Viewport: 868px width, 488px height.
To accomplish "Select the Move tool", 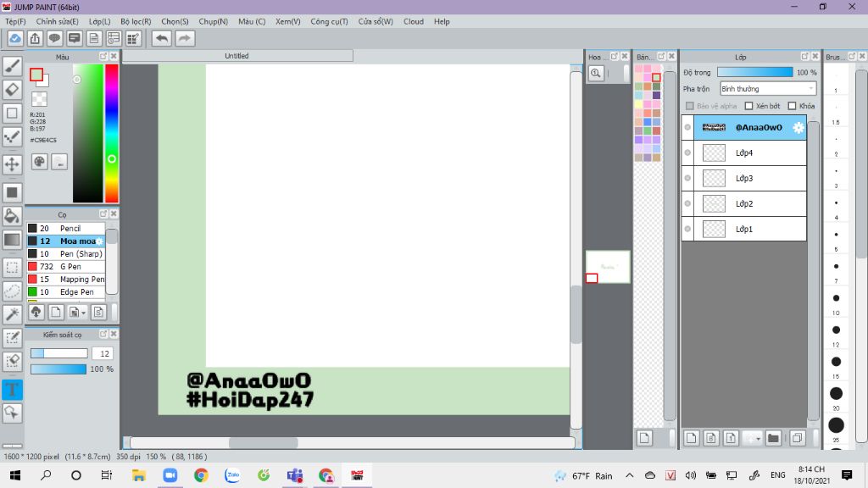I will [x=12, y=164].
